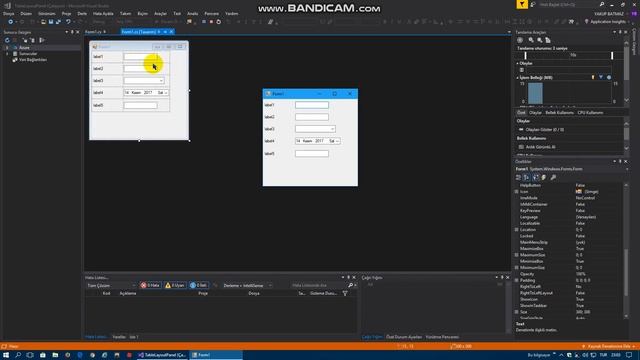Click the Anlık Görüntü Al button
The image size is (640, 360).
(x=540, y=147)
